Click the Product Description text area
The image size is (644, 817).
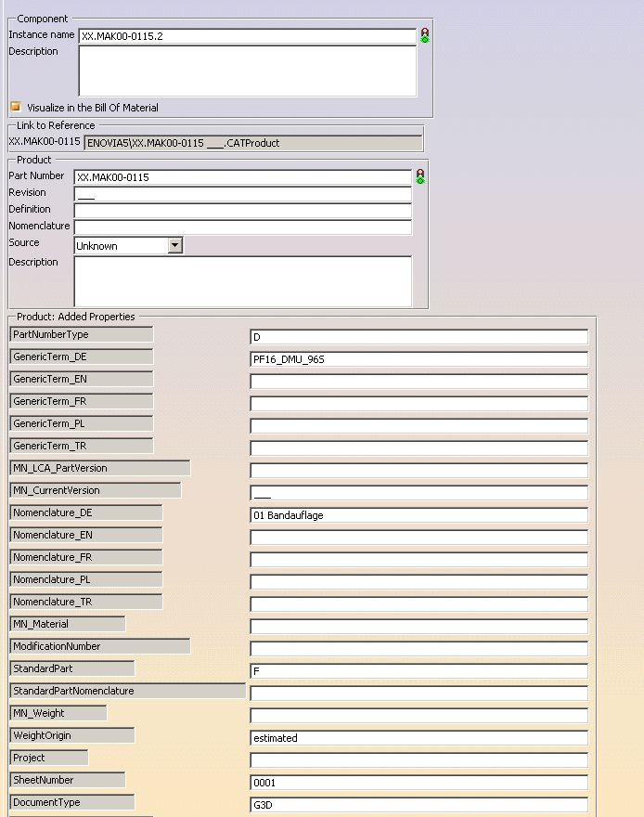coord(242,281)
